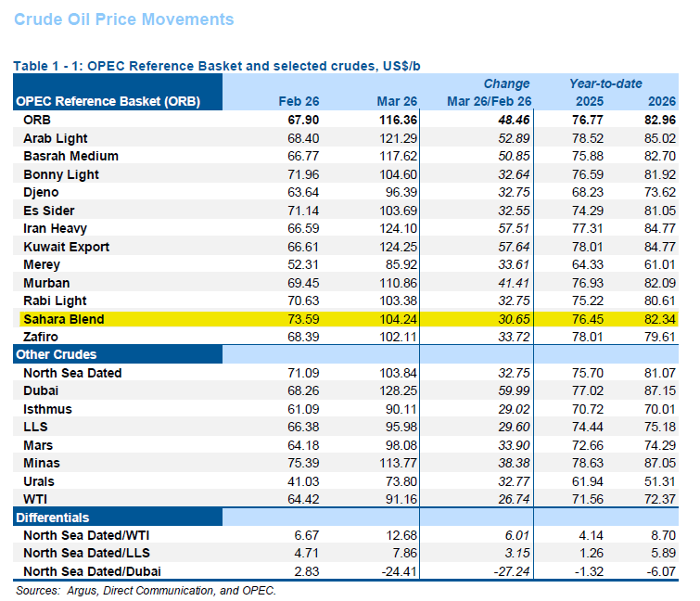700x601 pixels.
Task: Select the Merey 2026 year-to-date value 61.01
Action: 659,264
